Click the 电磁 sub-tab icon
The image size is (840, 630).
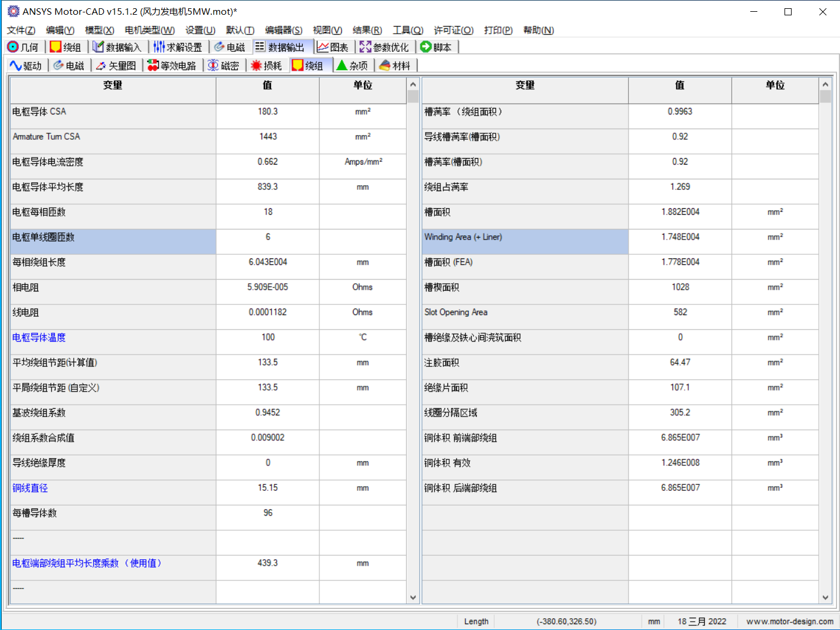pyautogui.click(x=58, y=65)
